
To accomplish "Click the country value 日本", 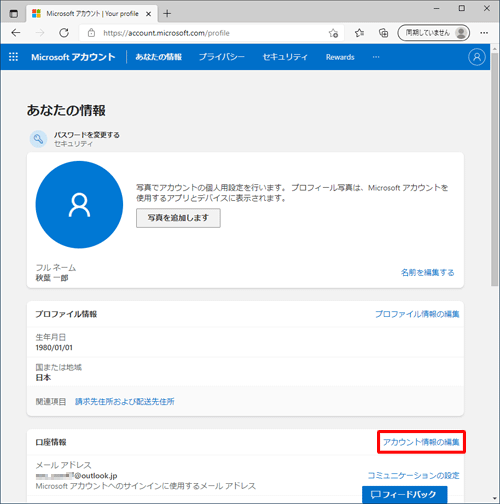I will (43, 378).
